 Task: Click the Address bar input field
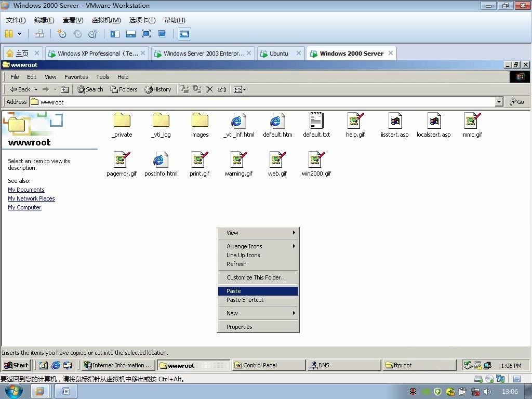262,102
